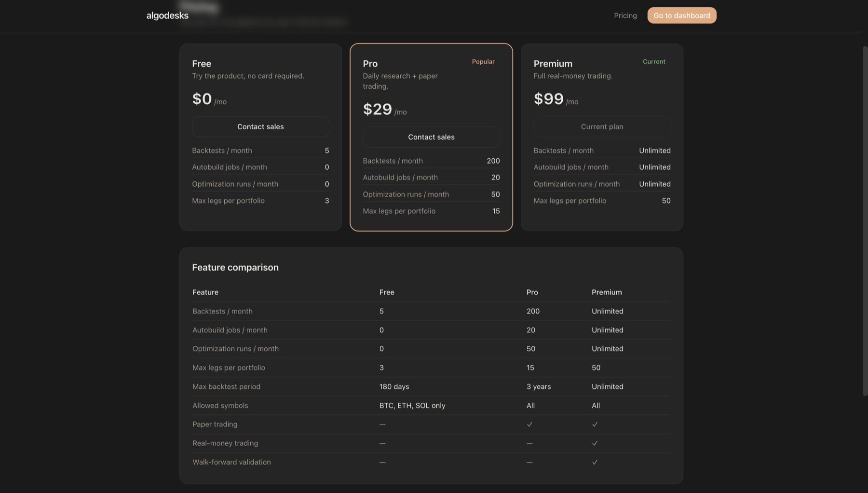Click 'BTC, ETH, SOL only' cell
The image size is (868, 493).
click(412, 406)
